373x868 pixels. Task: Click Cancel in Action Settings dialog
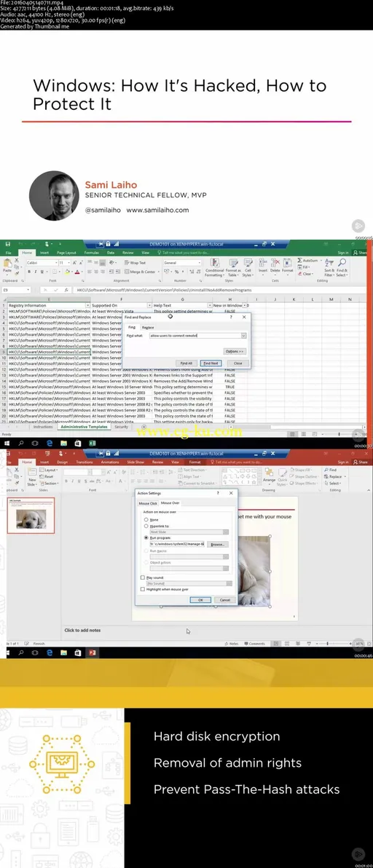[224, 600]
